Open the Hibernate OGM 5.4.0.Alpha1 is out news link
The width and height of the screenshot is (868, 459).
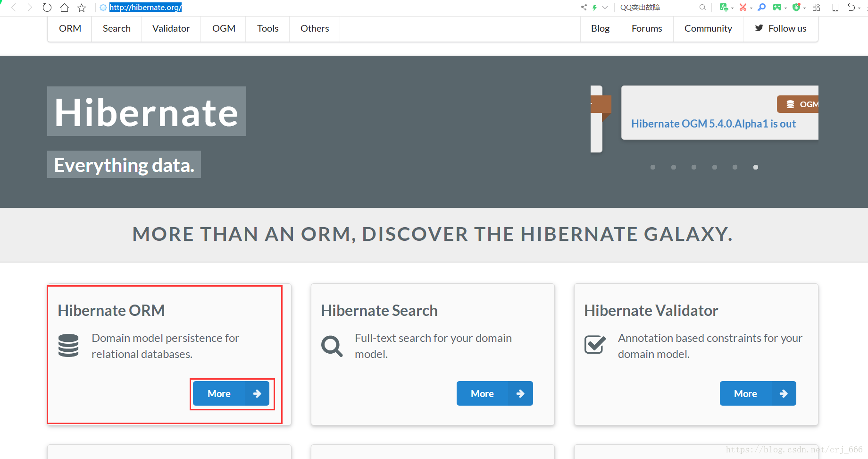(713, 124)
